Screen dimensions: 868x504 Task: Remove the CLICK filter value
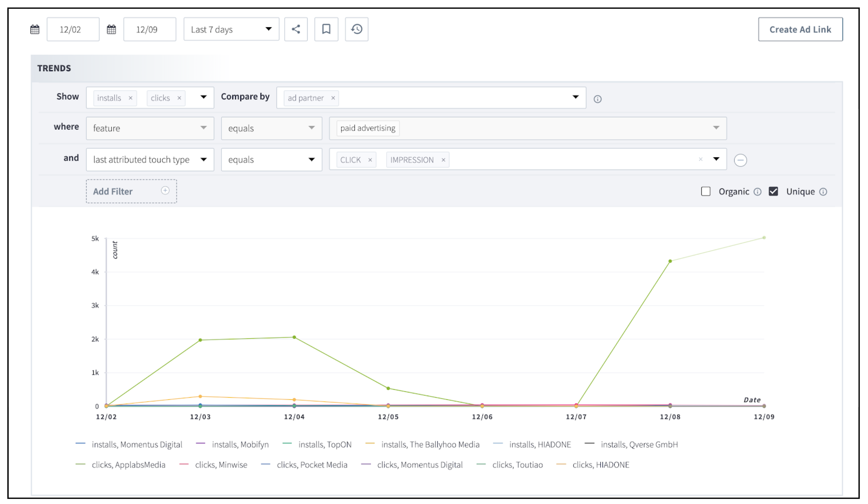coord(370,160)
